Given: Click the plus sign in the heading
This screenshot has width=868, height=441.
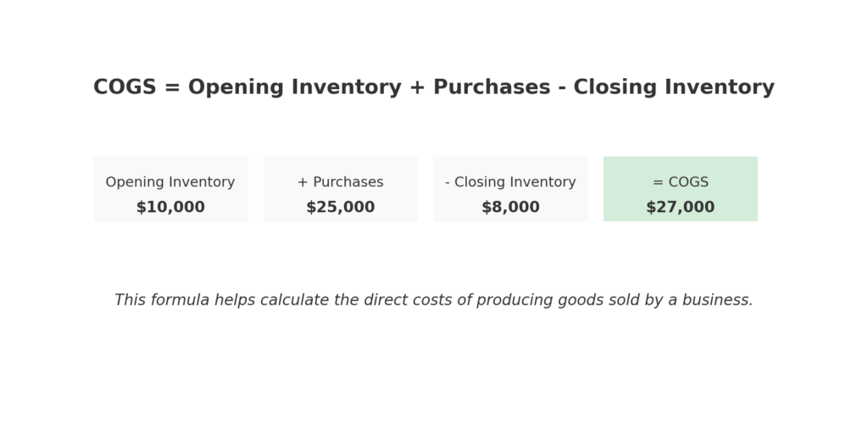Looking at the screenshot, I should click(x=417, y=87).
